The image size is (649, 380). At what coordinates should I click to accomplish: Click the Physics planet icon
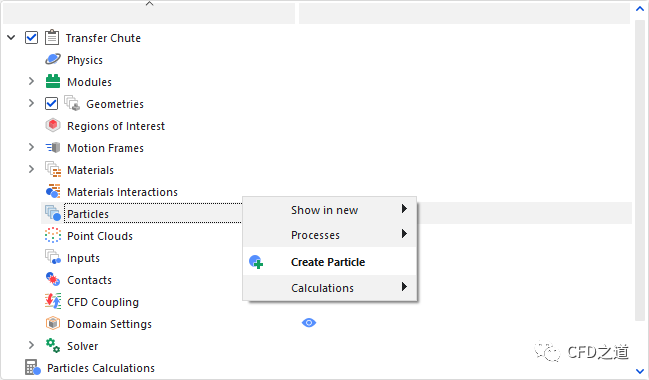(53, 59)
